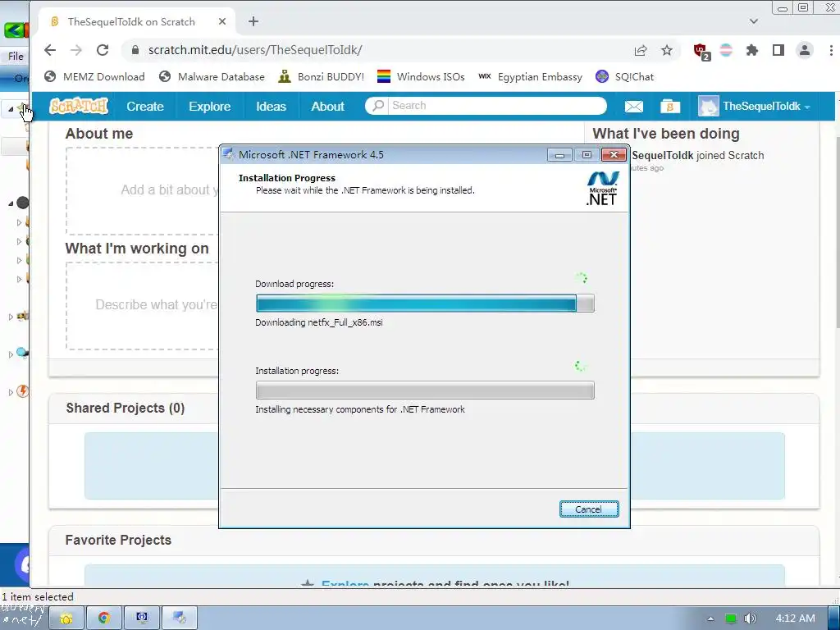Screen dimensions: 840x630
Task: Open the TheSequelToIdk account dropdown
Action: click(755, 106)
